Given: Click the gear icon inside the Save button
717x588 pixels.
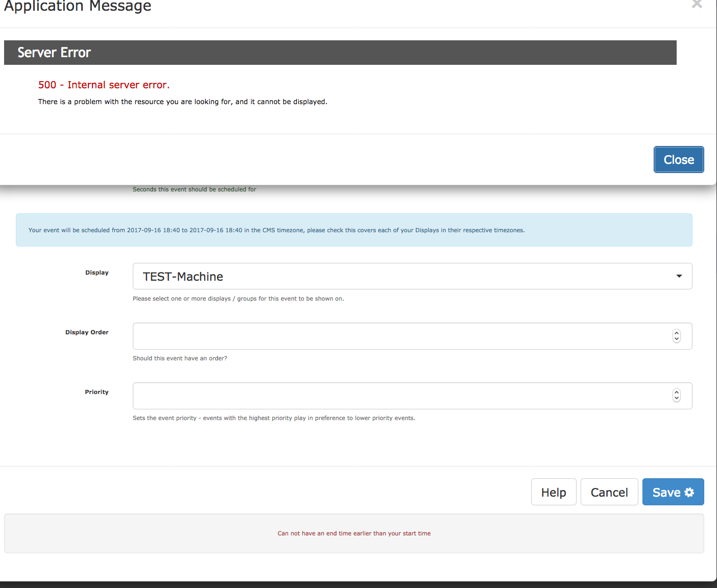Looking at the screenshot, I should coord(689,492).
